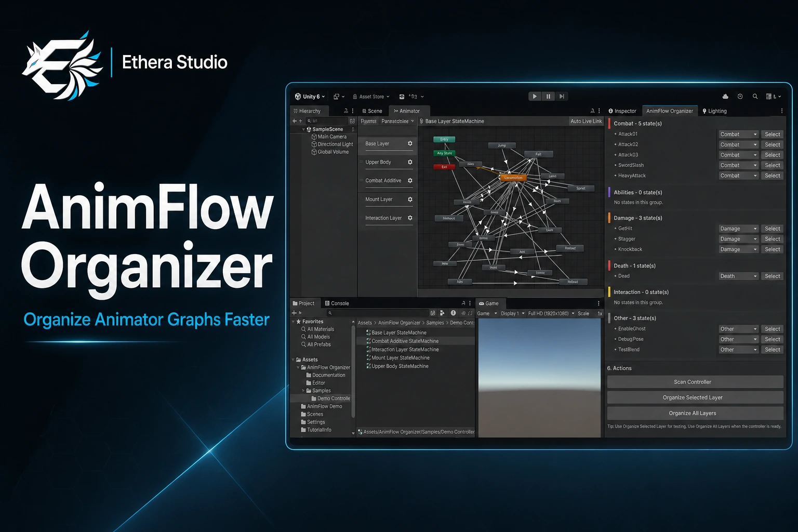
Task: Click the Game view kebab menu
Action: pyautogui.click(x=598, y=303)
